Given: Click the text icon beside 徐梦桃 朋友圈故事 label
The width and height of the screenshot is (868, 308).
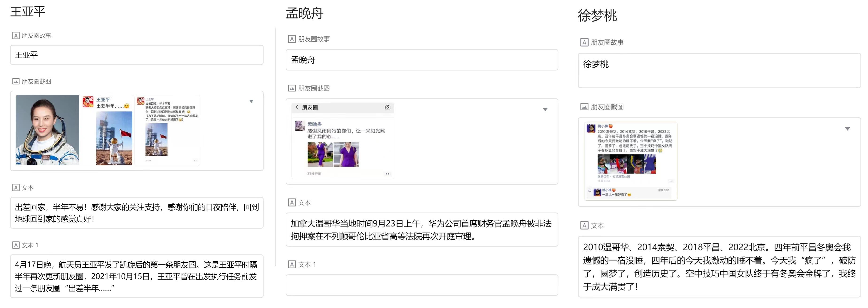Looking at the screenshot, I should click(x=584, y=43).
